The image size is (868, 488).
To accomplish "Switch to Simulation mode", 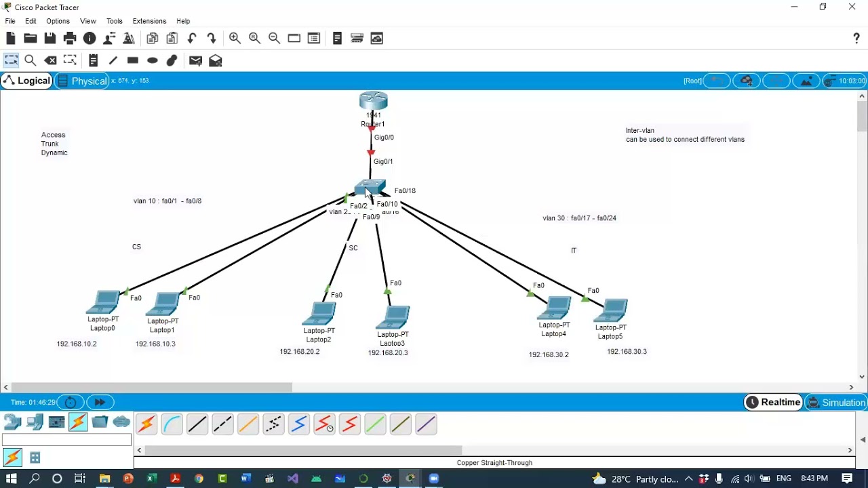I will pyautogui.click(x=837, y=402).
